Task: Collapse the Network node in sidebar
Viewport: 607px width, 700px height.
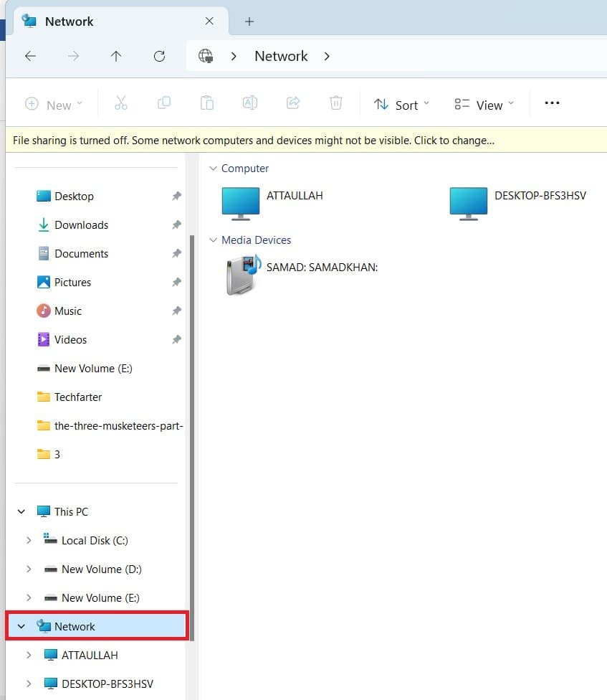Action: (21, 627)
